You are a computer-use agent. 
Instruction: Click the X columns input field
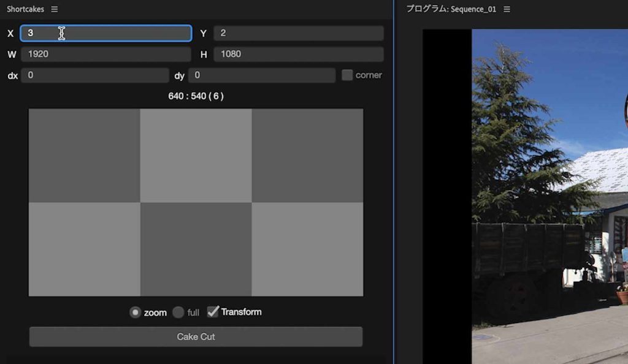click(106, 33)
